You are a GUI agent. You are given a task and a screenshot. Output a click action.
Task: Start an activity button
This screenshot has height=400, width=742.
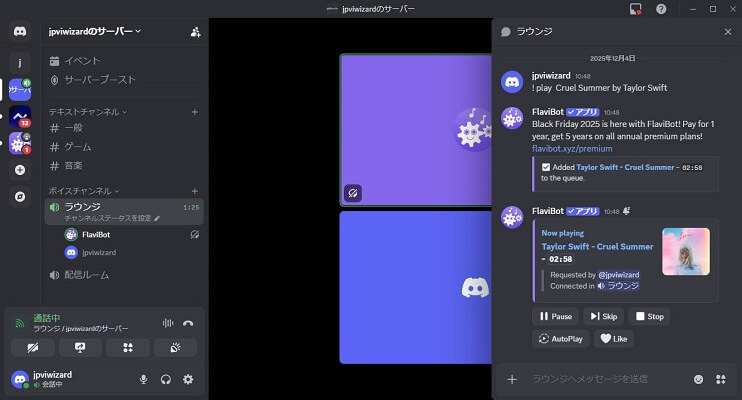pos(128,348)
